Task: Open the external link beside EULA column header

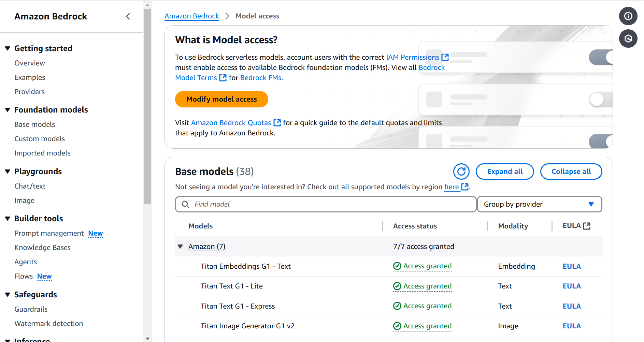Action: (586, 225)
